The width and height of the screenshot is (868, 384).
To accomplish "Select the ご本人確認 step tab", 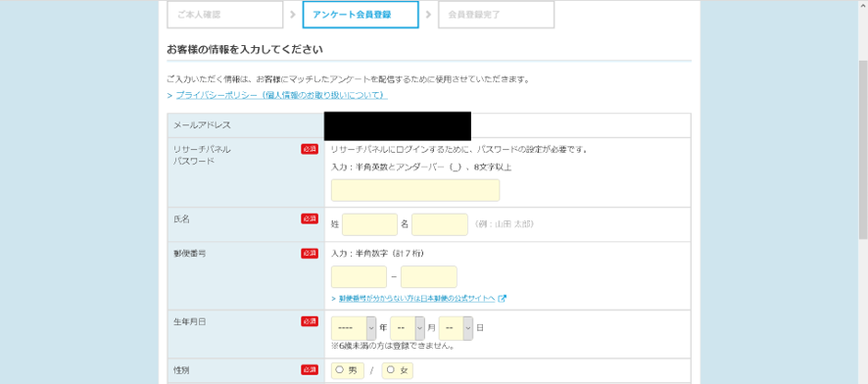I will point(225,15).
